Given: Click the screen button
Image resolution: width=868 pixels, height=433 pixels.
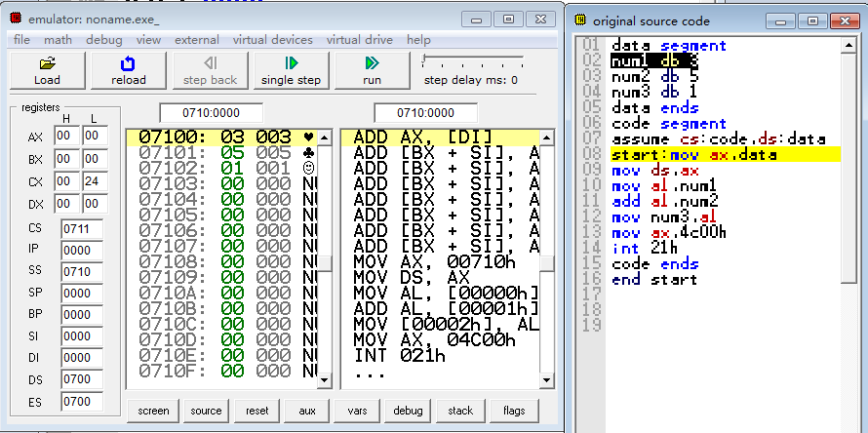Looking at the screenshot, I should (x=153, y=411).
